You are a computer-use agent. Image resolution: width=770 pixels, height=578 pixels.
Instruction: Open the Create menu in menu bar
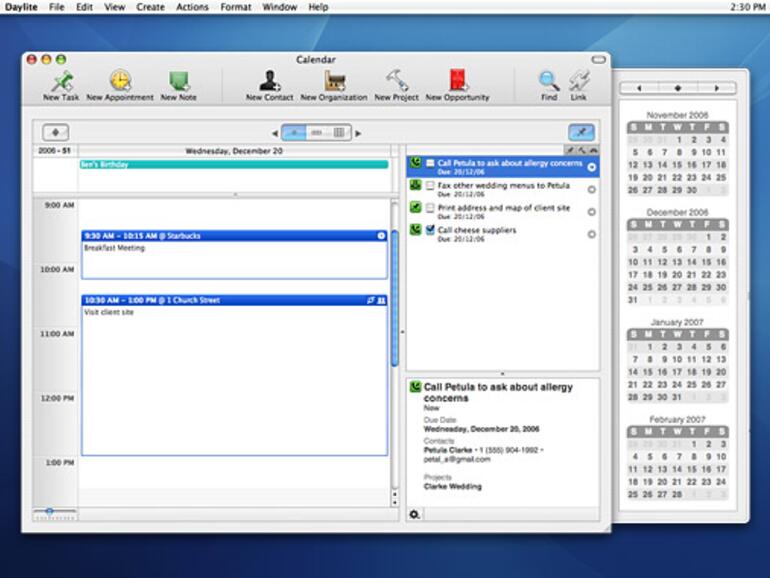(150, 7)
